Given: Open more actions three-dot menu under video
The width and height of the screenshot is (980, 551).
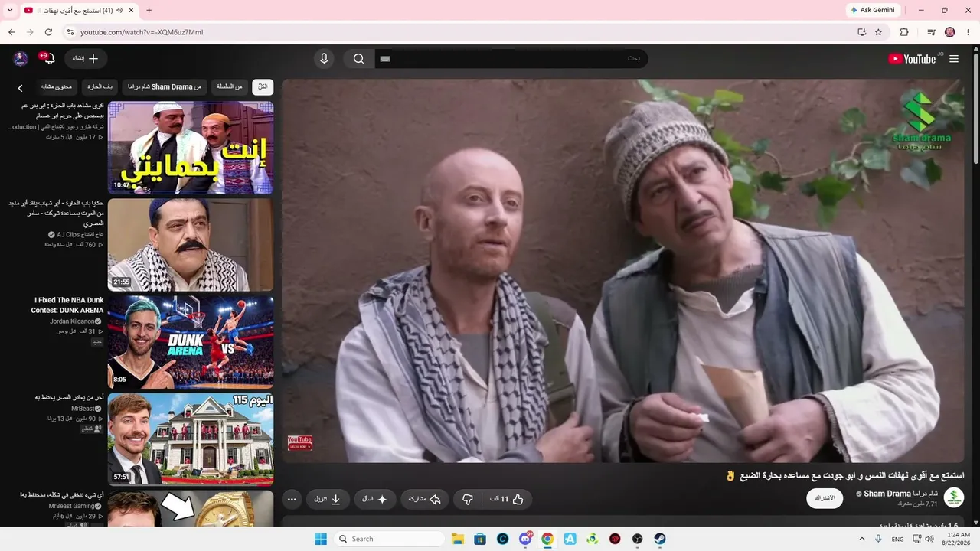Looking at the screenshot, I should point(292,499).
